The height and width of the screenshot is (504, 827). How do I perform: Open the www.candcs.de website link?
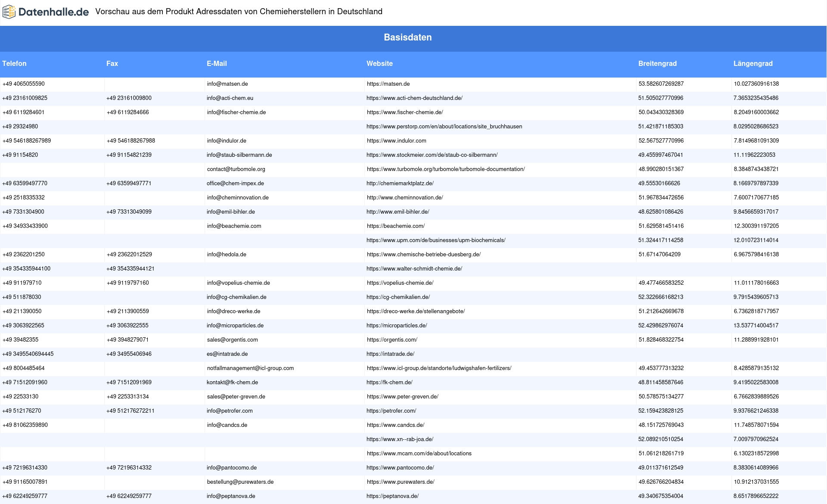point(395,425)
